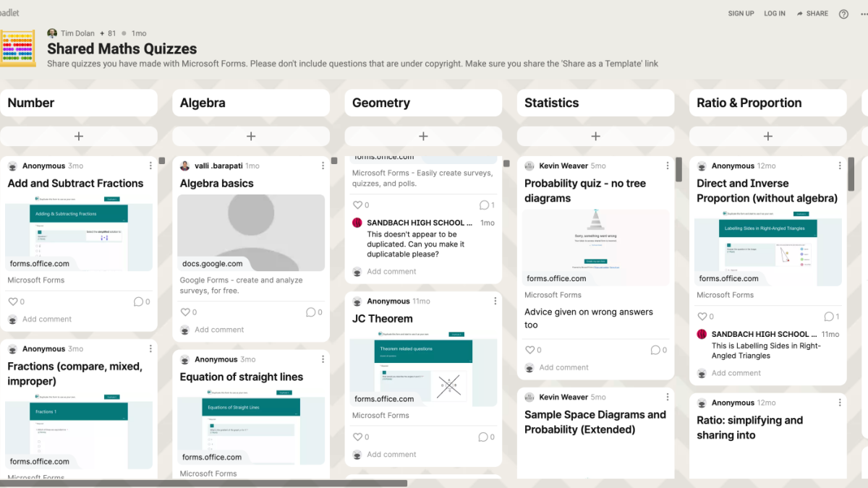Click the abacus board icon beside the title
The width and height of the screenshot is (868, 488).
18,48
